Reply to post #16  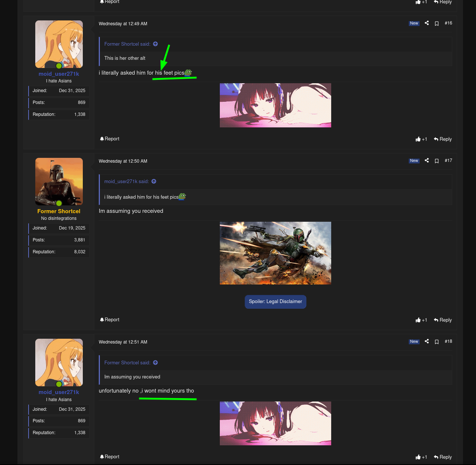click(443, 139)
